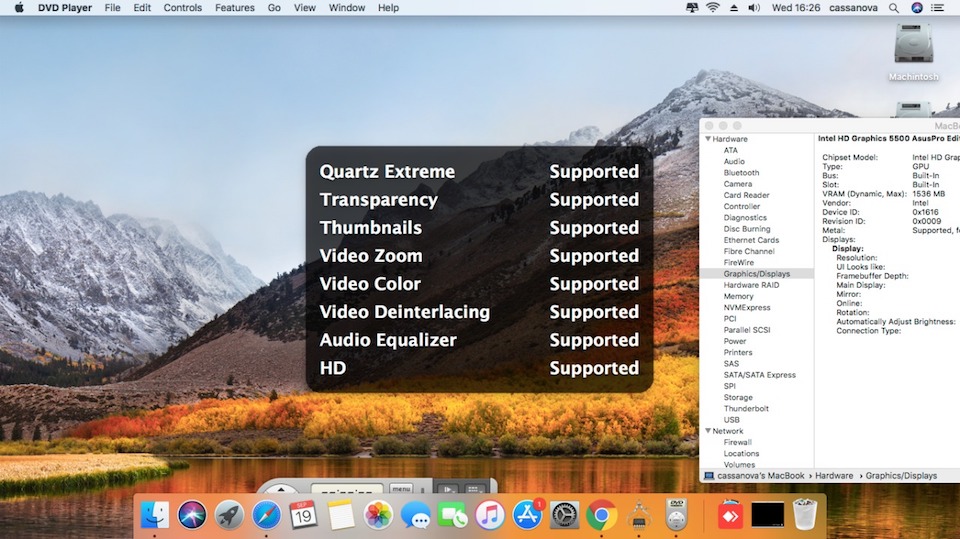Select Ethernet Cards in the Hardware list
Screen dimensions: 960x539
pos(751,240)
